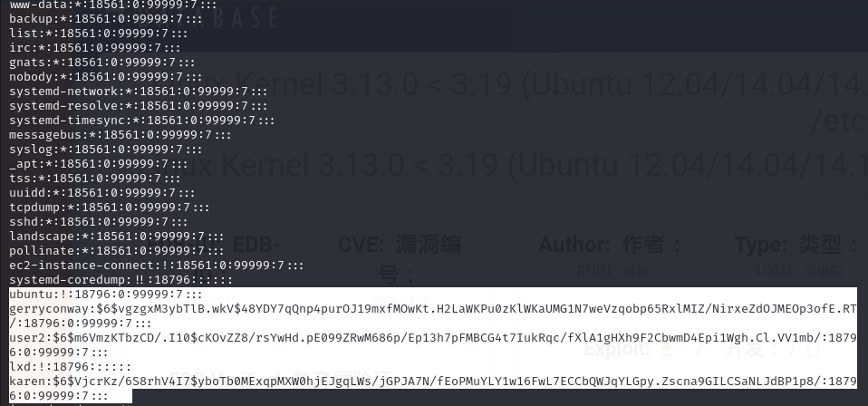Click the ubuntu account line in selection
The height and width of the screenshot is (406, 868).
pyautogui.click(x=106, y=295)
